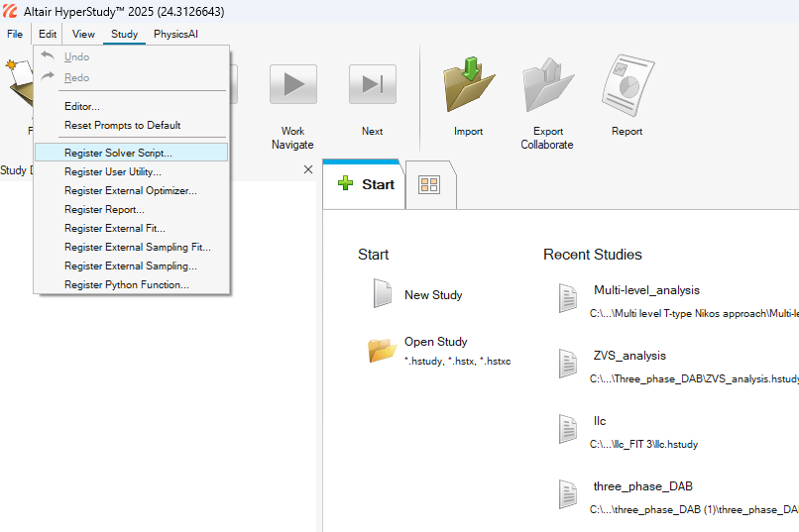Select Register External Optimizer...
Viewport: 799px width, 532px height.
tap(132, 190)
